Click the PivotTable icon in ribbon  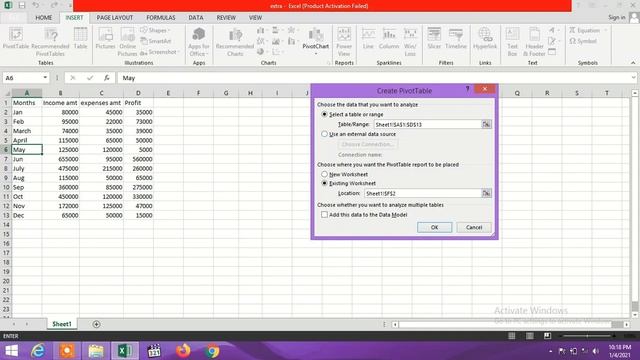[x=16, y=39]
